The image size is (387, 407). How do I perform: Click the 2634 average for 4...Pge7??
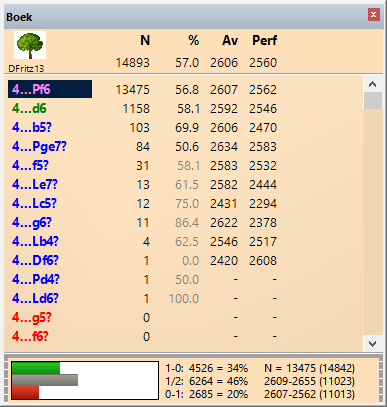click(x=224, y=147)
